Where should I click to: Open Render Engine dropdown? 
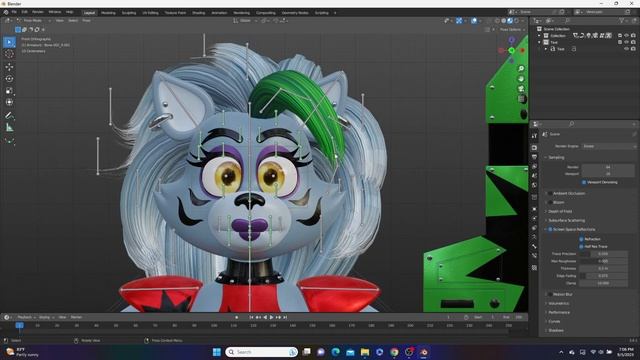click(608, 146)
